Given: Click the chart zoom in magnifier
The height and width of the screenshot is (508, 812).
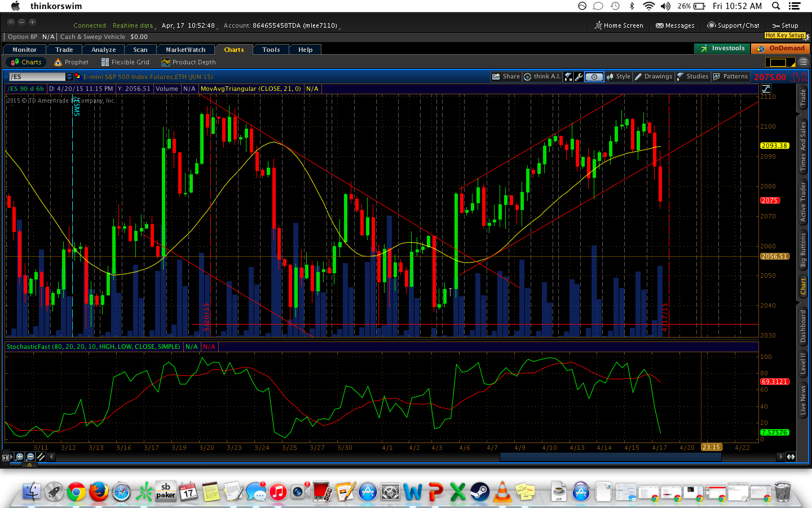Looking at the screenshot, I should (x=20, y=457).
